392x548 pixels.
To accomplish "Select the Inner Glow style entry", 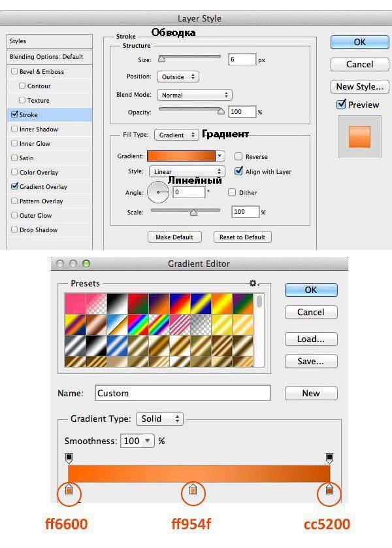I will coord(50,143).
